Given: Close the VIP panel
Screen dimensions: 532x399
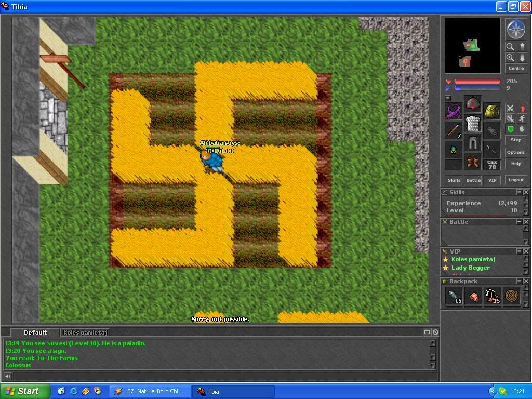Looking at the screenshot, I should click(526, 251).
